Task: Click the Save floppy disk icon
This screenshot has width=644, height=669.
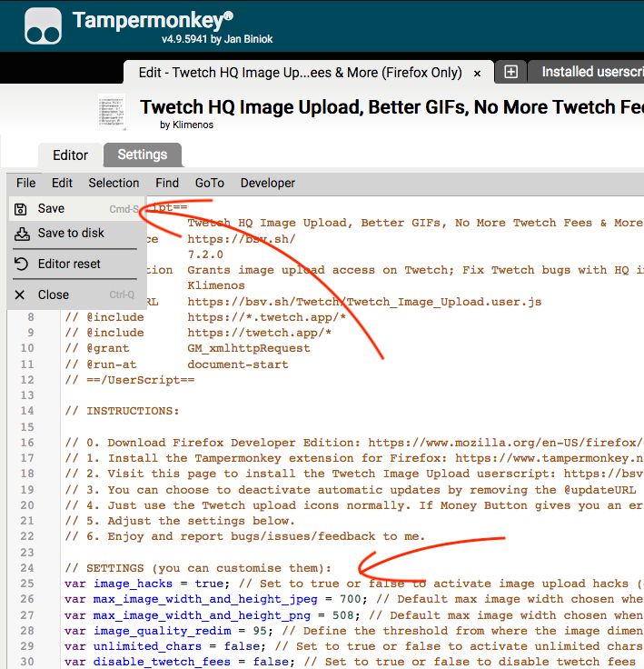Action: [x=21, y=209]
